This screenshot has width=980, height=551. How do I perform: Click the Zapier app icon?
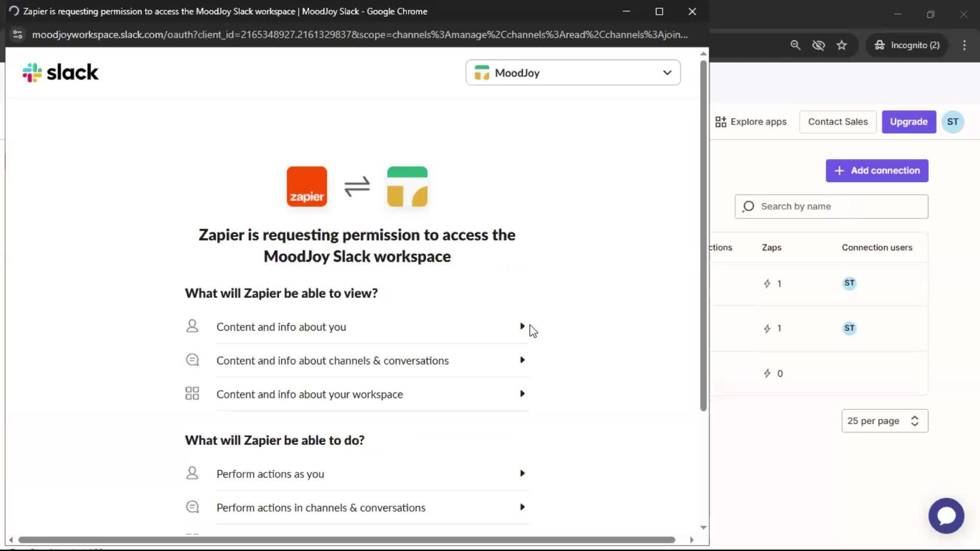(307, 187)
